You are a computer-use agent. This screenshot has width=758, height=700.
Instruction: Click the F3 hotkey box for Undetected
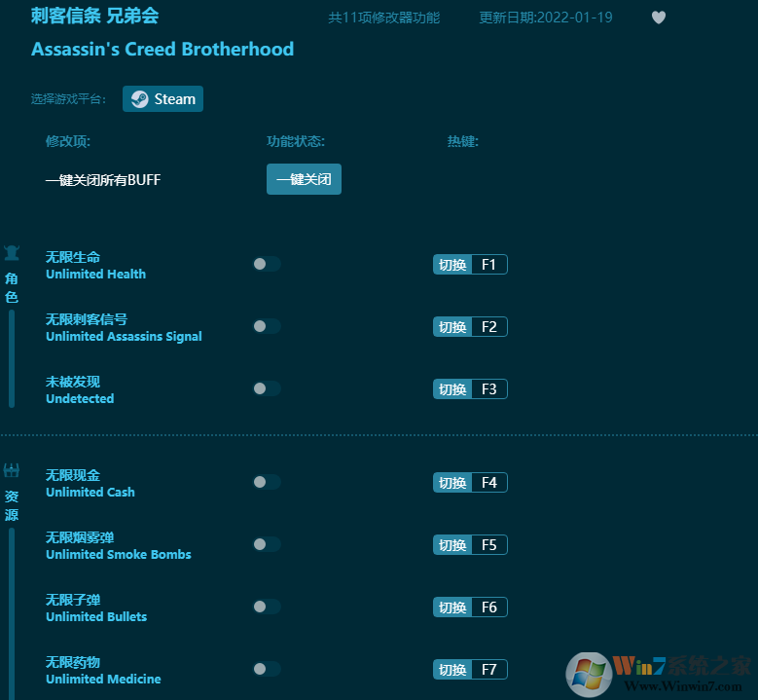489,388
